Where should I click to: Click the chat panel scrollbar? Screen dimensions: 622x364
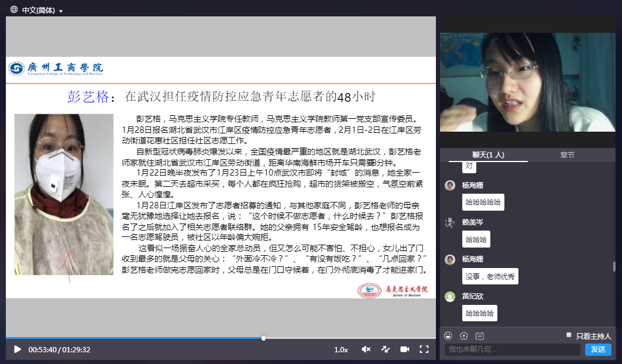pyautogui.click(x=614, y=266)
